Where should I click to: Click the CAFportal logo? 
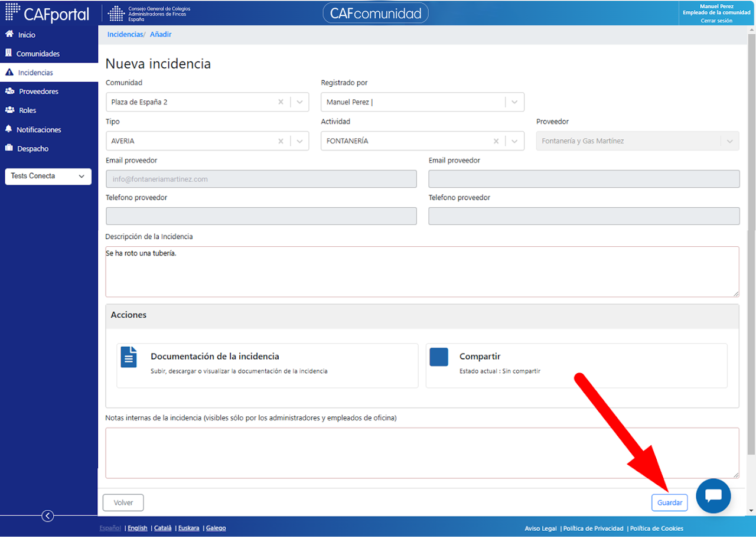[x=47, y=13]
